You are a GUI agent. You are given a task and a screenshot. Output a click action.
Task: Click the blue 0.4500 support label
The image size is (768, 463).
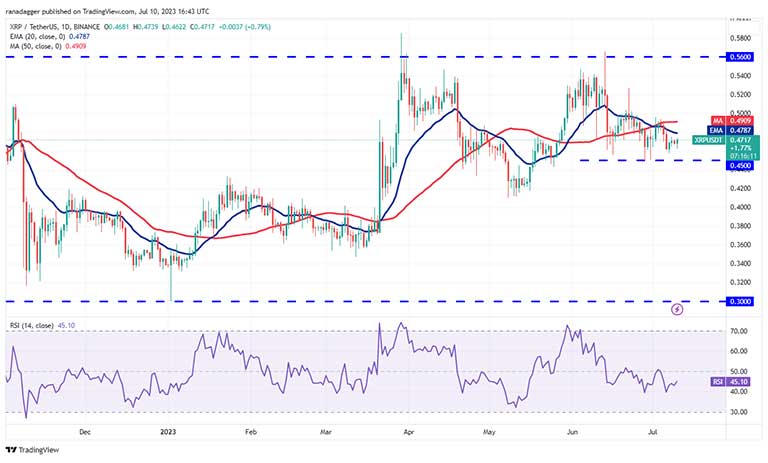pyautogui.click(x=739, y=166)
